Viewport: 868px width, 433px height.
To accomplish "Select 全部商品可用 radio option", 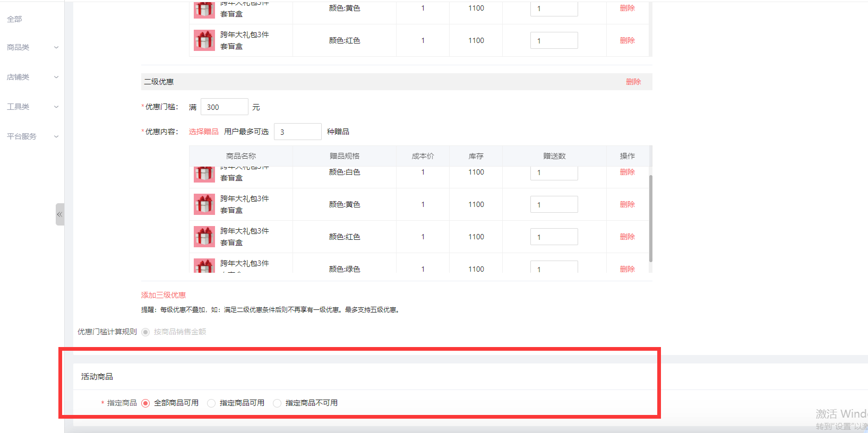I will (x=145, y=403).
